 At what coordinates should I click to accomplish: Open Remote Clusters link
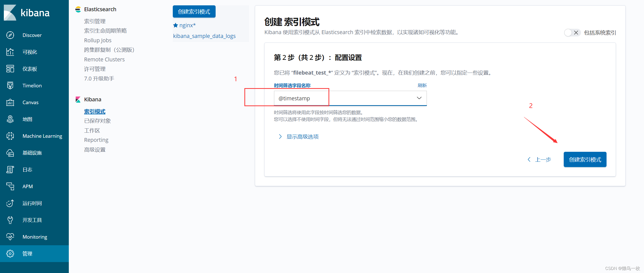pos(104,59)
